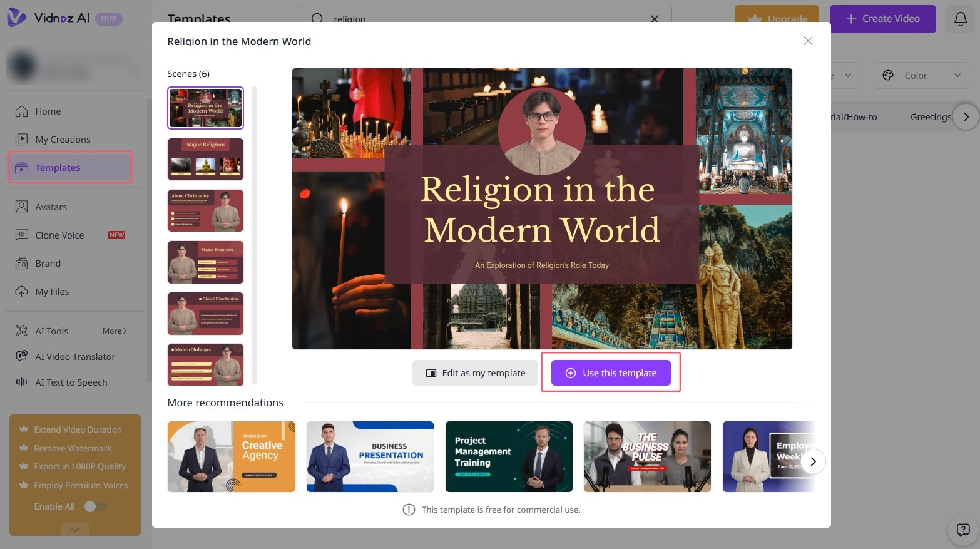Viewport: 980px width, 549px height.
Task: Open the Clone Voice feature
Action: 59,235
